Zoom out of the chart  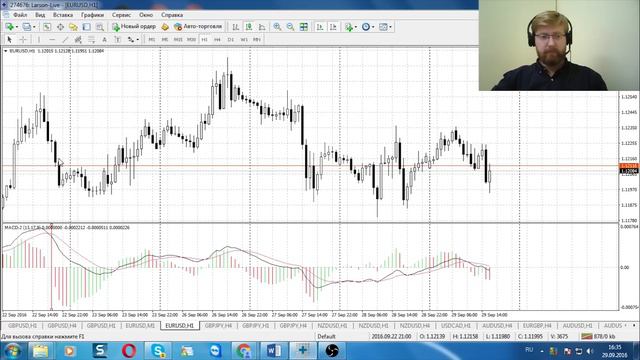point(290,27)
